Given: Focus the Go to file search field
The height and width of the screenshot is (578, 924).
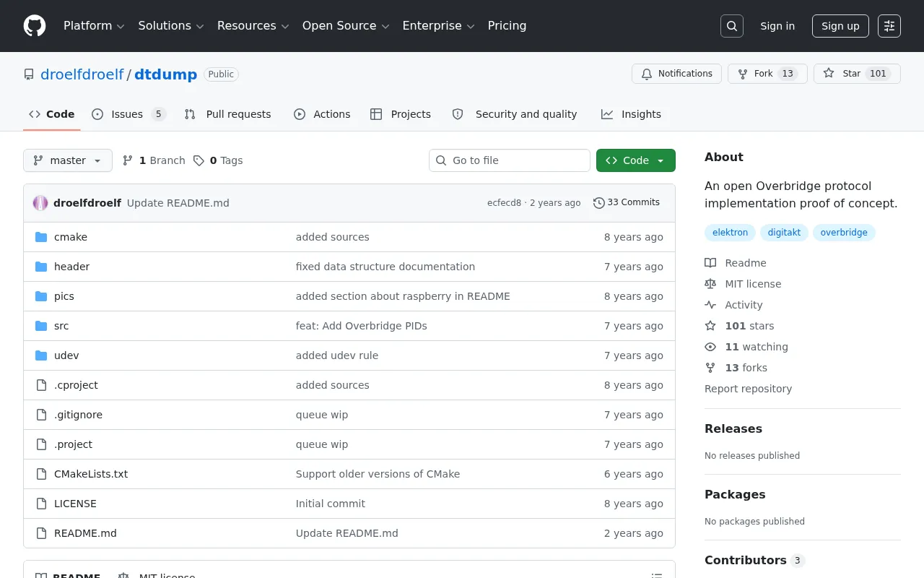Looking at the screenshot, I should (x=510, y=160).
